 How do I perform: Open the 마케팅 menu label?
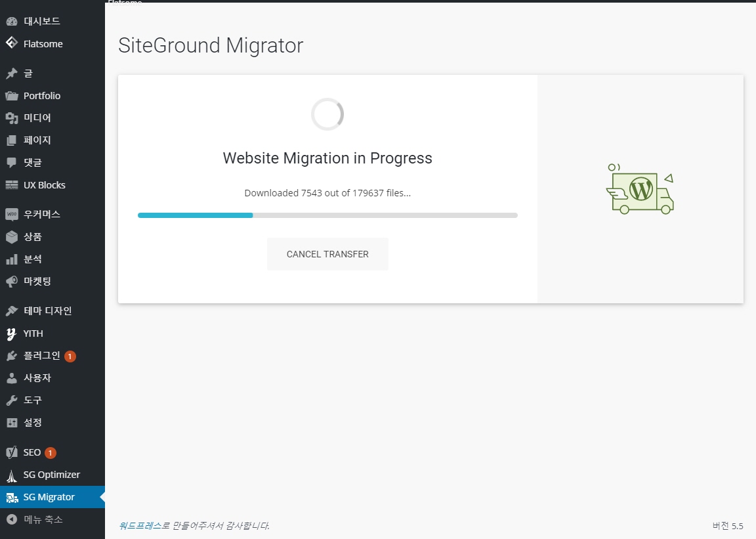(37, 282)
